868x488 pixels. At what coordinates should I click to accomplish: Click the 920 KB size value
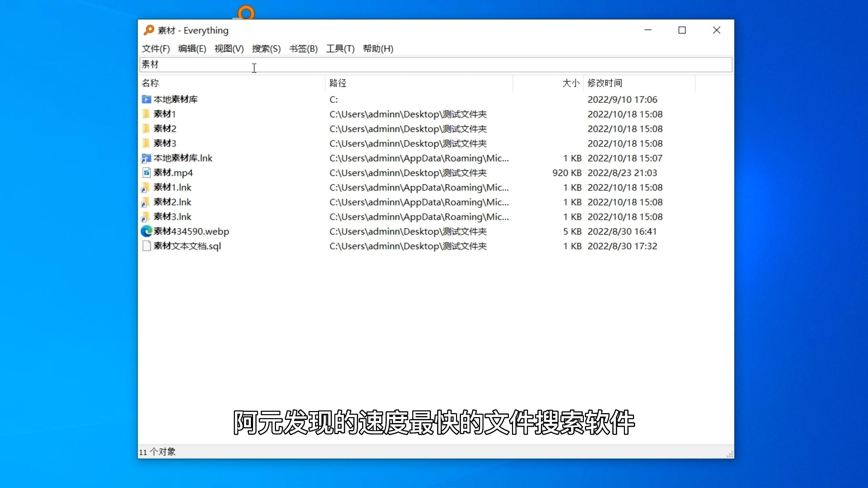pyautogui.click(x=567, y=172)
